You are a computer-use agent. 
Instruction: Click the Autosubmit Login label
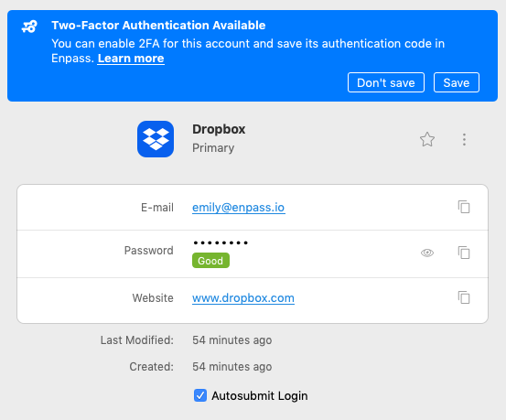click(x=260, y=396)
